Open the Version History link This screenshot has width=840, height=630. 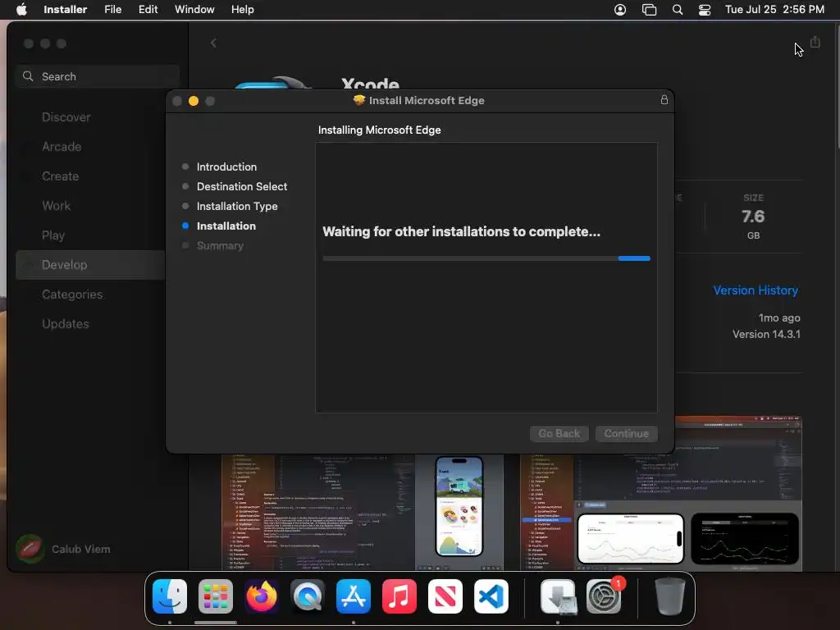756,290
